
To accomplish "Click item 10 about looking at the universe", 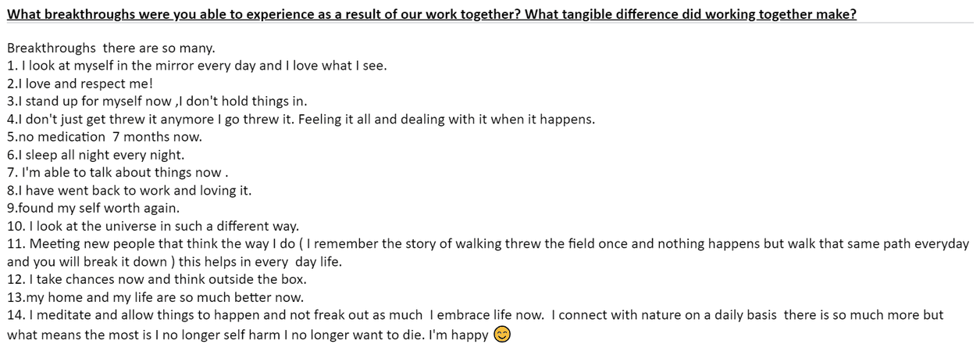I will click(x=153, y=226).
